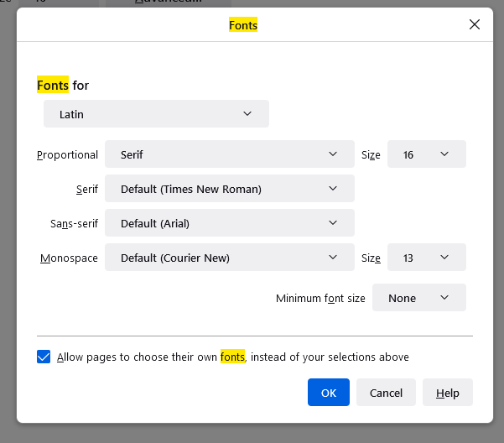The image size is (504, 443).
Task: Open the Monospace font dropdown (Courier New)
Action: pos(230,258)
